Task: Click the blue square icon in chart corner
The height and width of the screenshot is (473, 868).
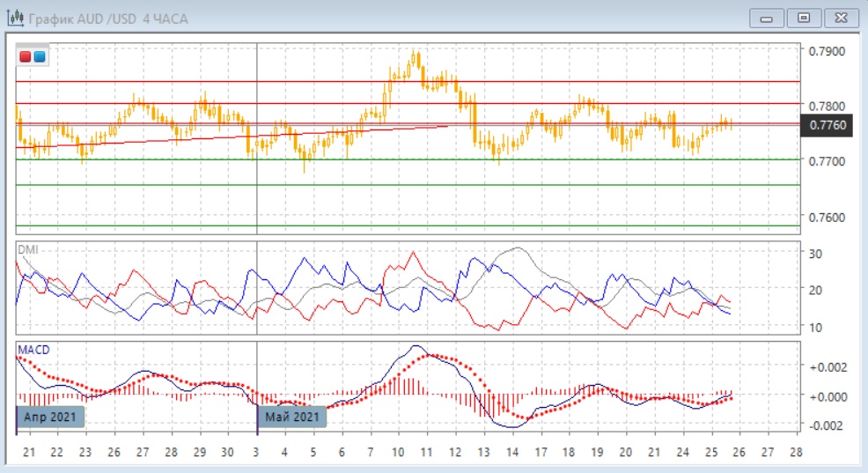Action: (x=40, y=57)
